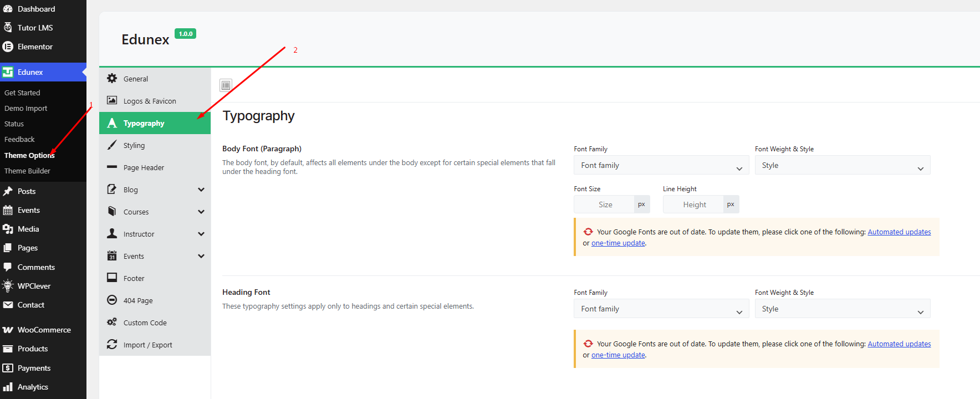The image size is (980, 399).
Task: Click the Events calendar icon in admin menu
Action: [8, 210]
